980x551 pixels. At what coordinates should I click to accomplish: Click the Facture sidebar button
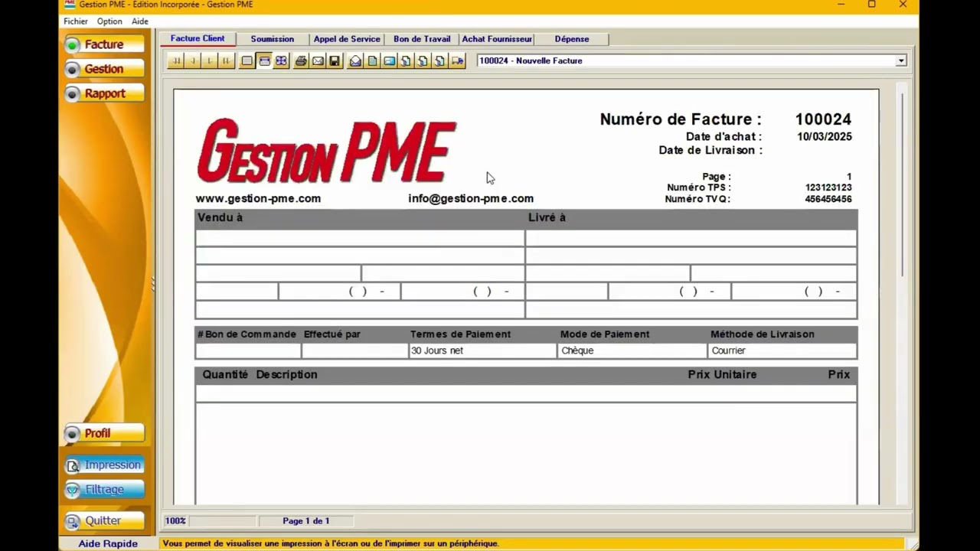104,44
